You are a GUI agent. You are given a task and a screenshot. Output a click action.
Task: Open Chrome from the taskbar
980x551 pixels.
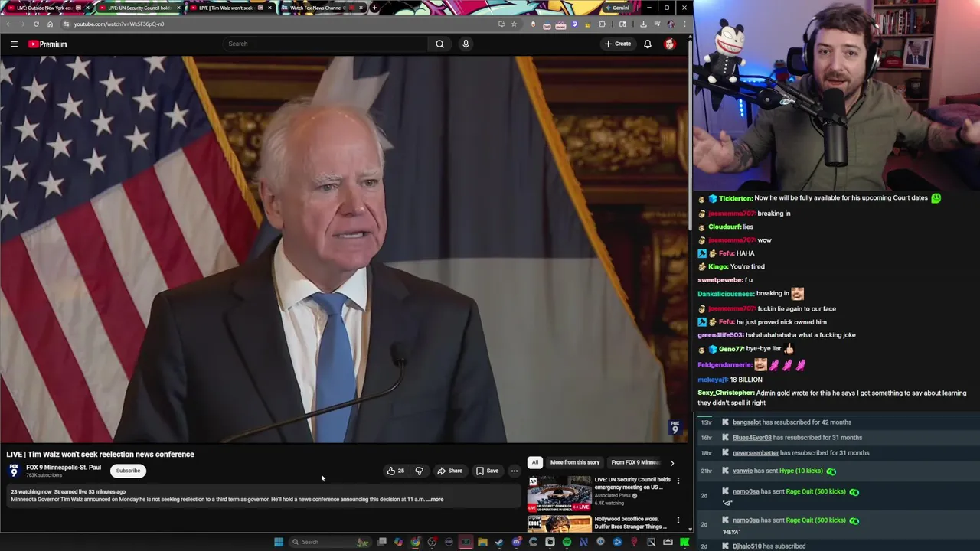415,542
